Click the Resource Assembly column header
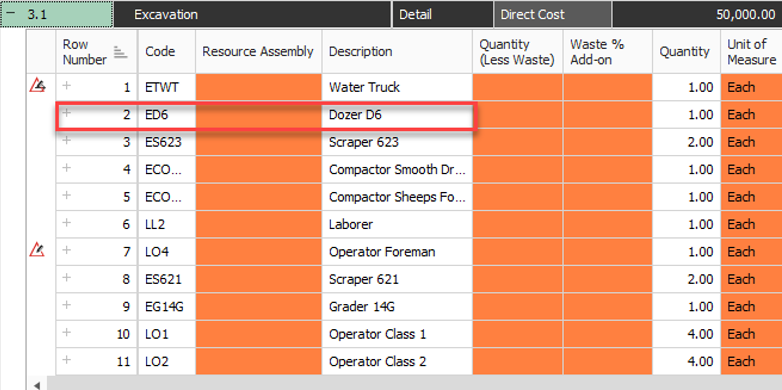Image resolution: width=782 pixels, height=390 pixels. [x=258, y=52]
